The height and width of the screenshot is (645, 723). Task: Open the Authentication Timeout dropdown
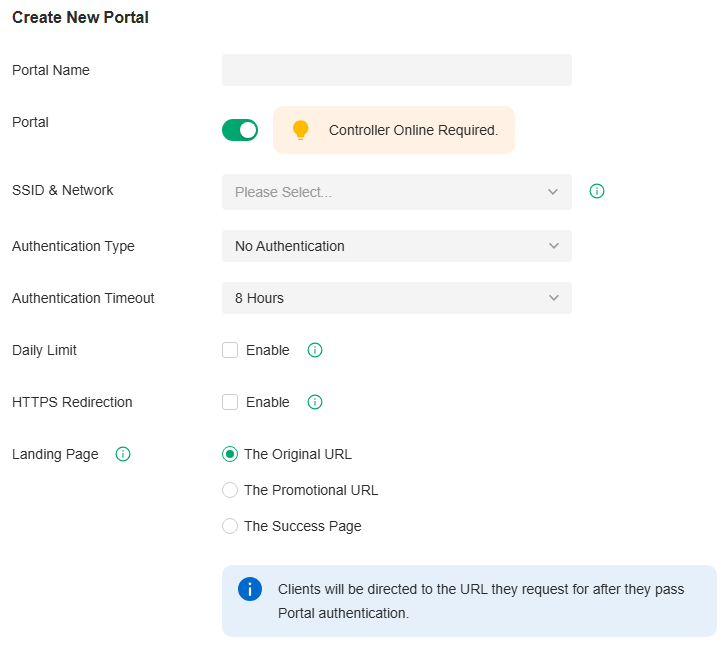pyautogui.click(x=397, y=298)
